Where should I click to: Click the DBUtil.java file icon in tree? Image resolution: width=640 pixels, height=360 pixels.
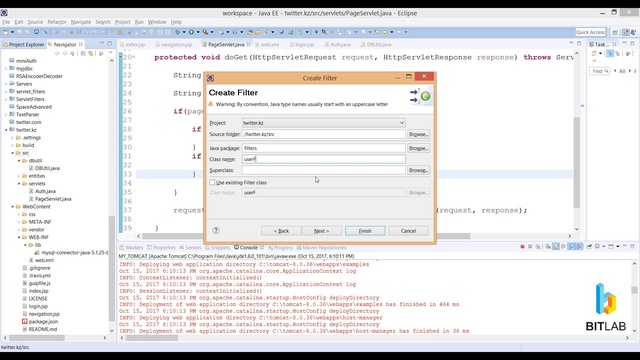coord(31,168)
